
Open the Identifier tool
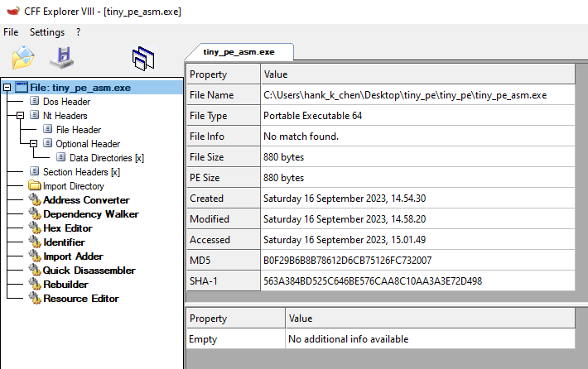64,242
